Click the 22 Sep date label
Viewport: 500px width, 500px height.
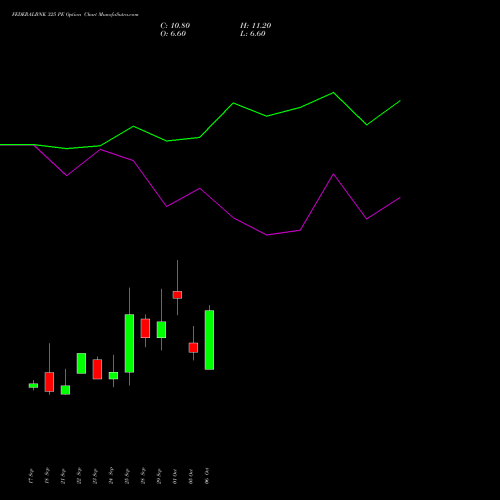click(79, 476)
